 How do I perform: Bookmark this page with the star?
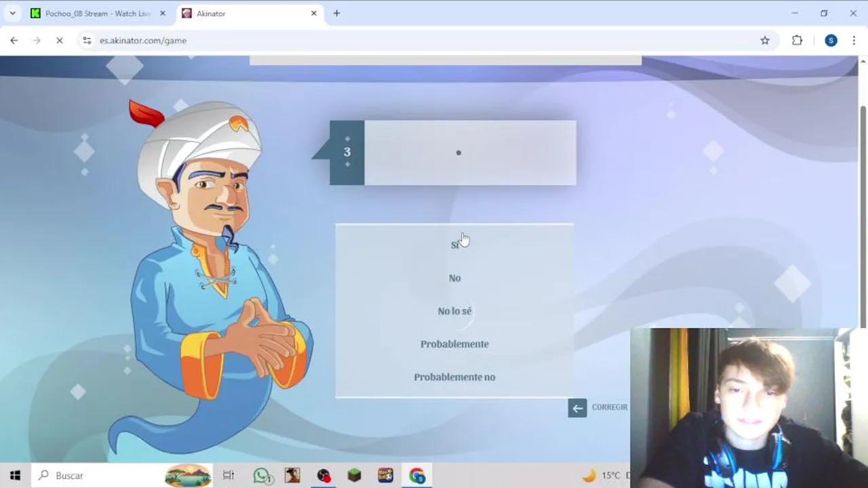point(765,41)
